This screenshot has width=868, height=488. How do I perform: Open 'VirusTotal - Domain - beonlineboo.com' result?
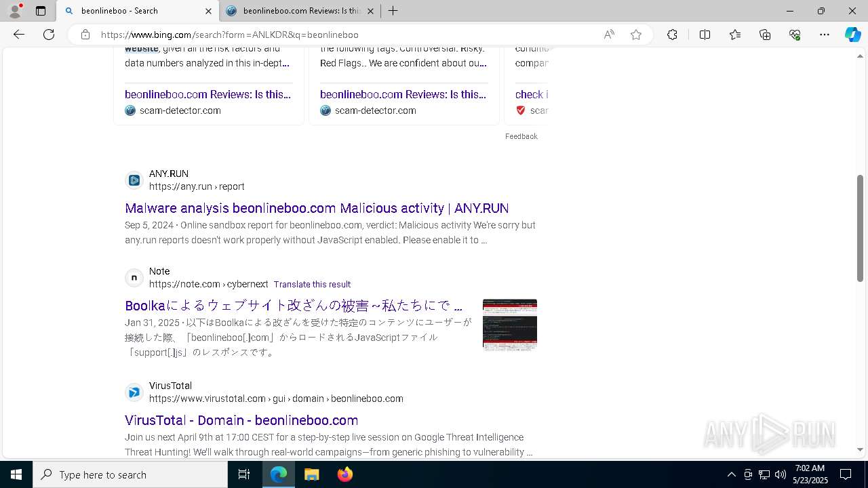pyautogui.click(x=241, y=420)
